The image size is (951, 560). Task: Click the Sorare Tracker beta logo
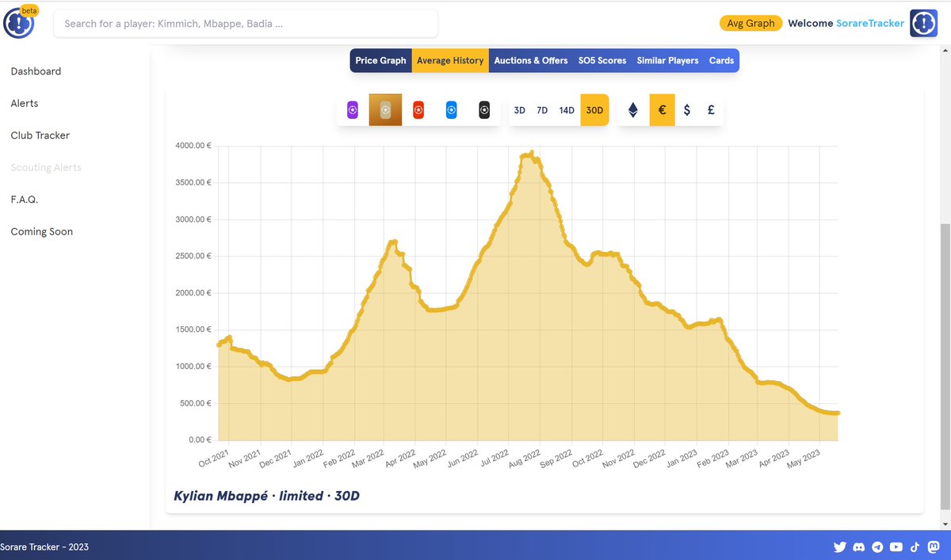17,23
